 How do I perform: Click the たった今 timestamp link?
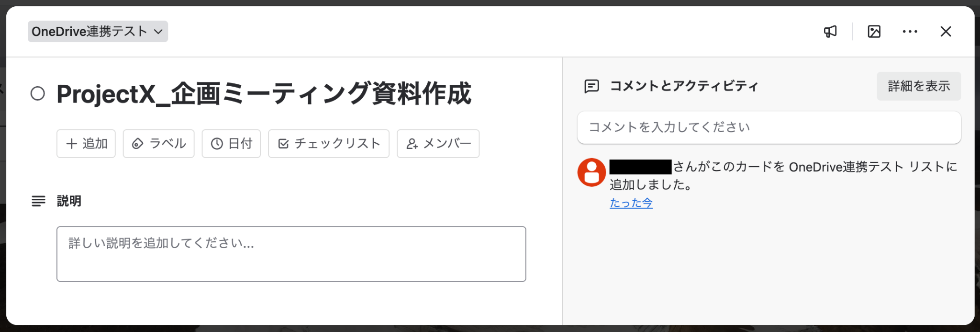point(631,203)
